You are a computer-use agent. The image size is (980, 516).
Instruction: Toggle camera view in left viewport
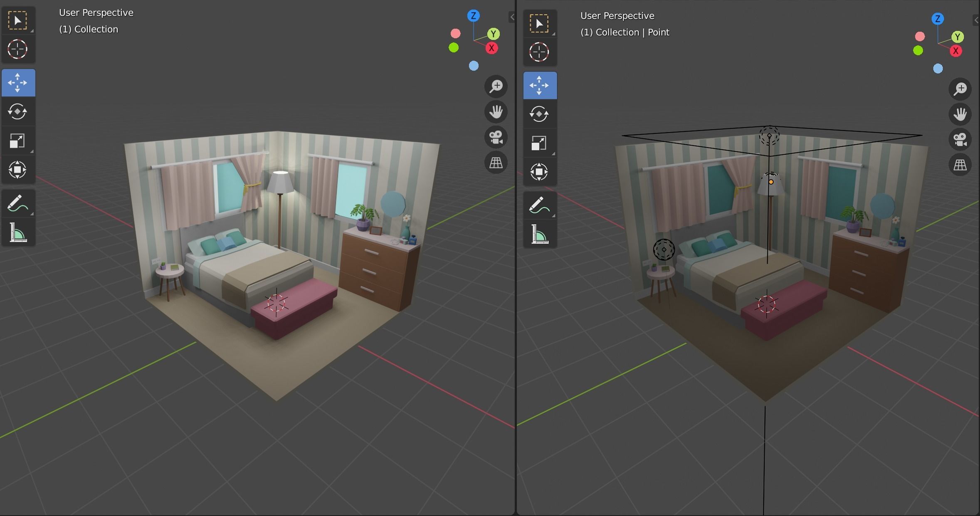(496, 137)
